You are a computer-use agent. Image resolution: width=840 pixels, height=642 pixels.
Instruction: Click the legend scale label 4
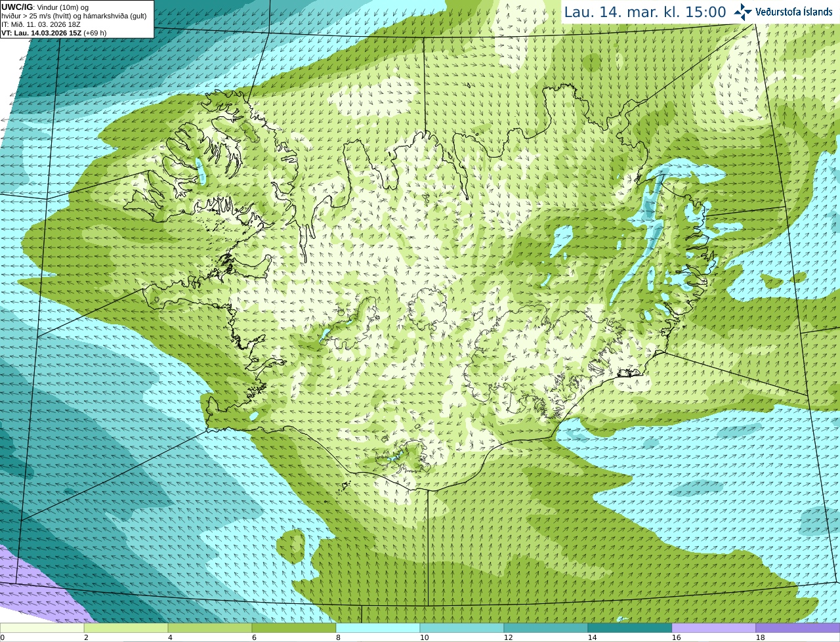click(170, 637)
